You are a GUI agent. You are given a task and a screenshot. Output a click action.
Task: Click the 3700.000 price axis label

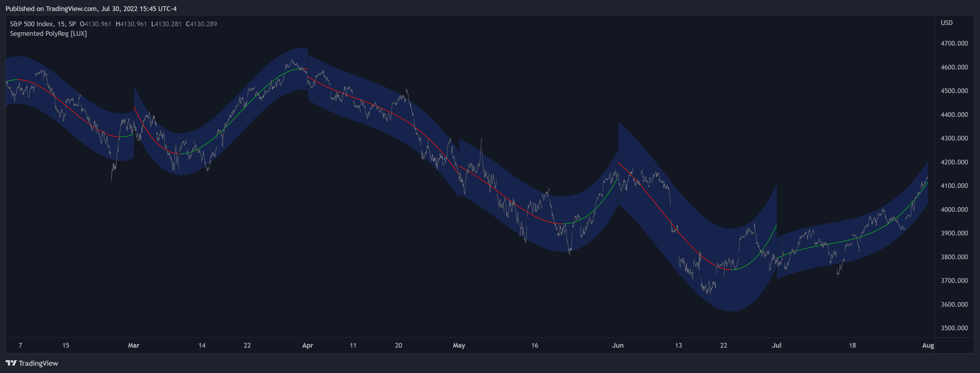[x=954, y=281]
